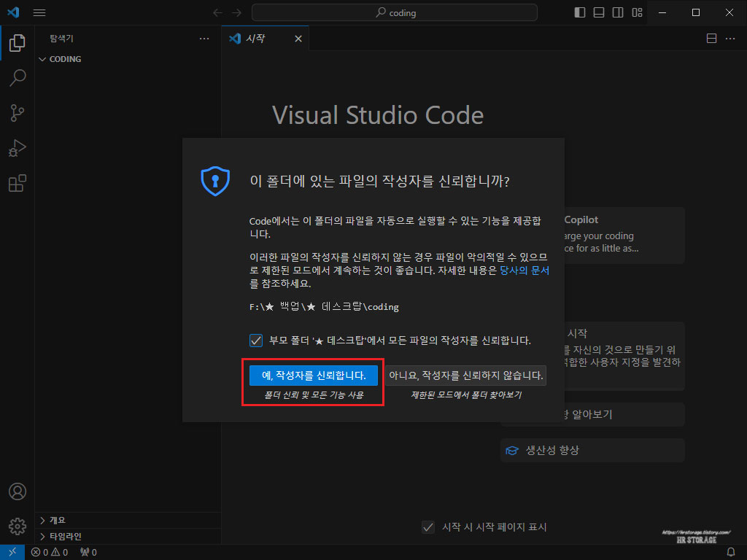Expand the 타임라인 section
The width and height of the screenshot is (747, 560).
click(128, 536)
